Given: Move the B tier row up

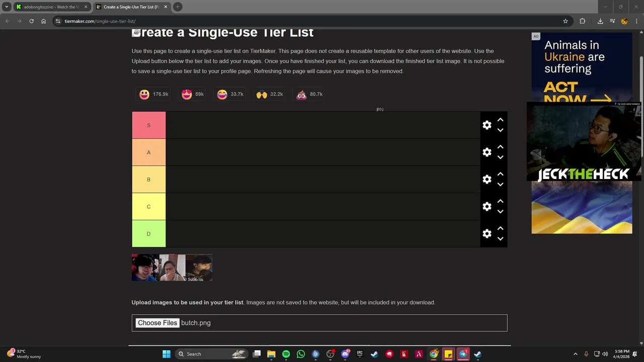Looking at the screenshot, I should click(500, 174).
